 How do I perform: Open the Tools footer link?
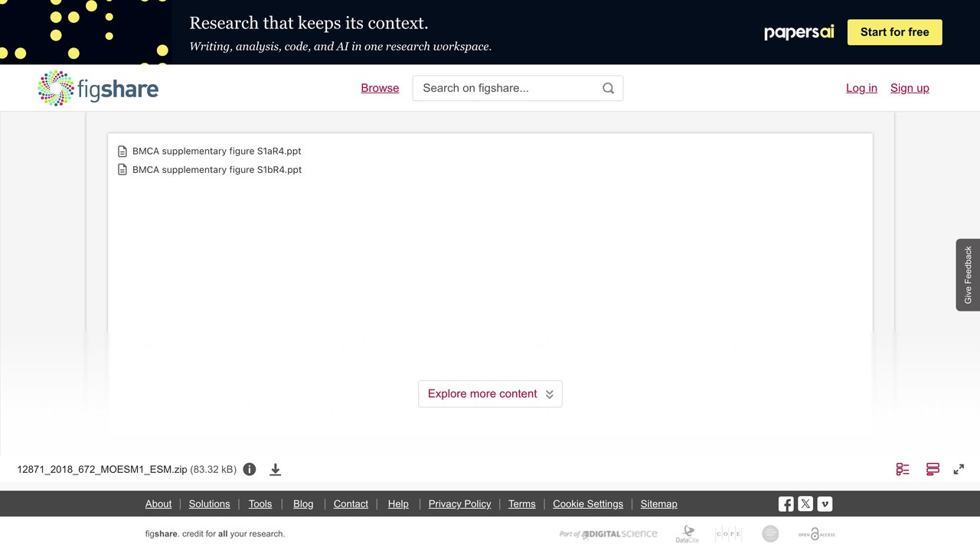pyautogui.click(x=260, y=504)
